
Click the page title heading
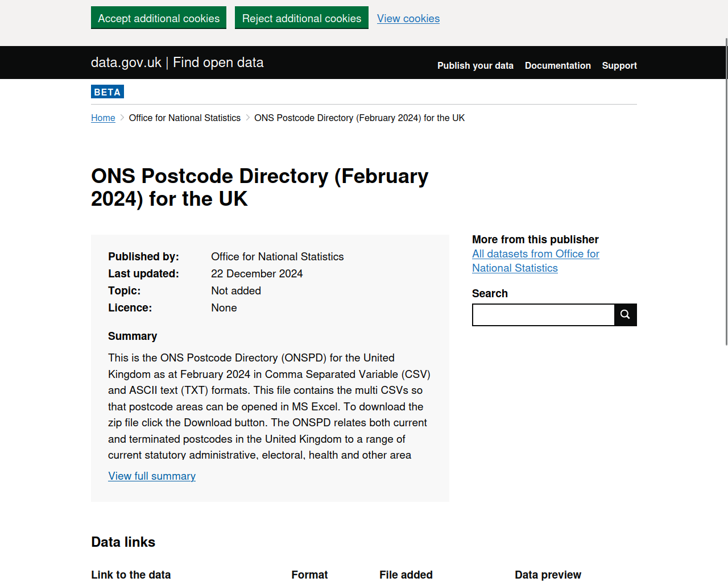260,187
